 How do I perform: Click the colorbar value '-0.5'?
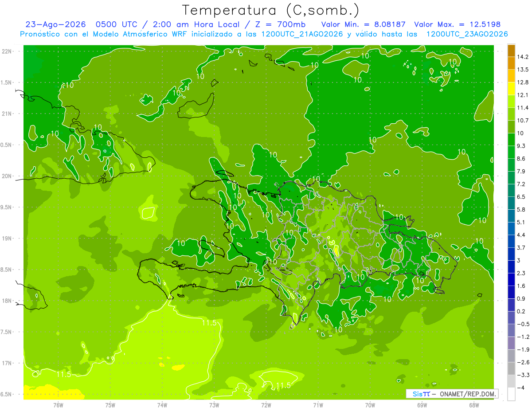[x=523, y=324]
